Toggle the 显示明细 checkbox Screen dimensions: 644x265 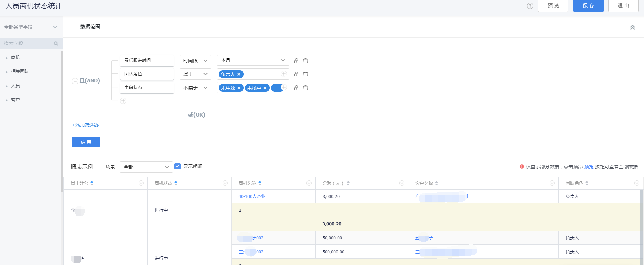click(x=177, y=166)
